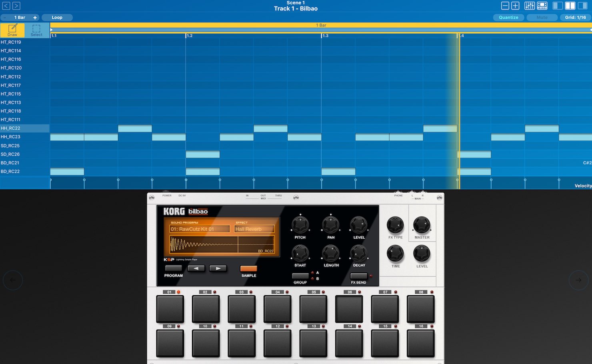Viewport: 592px width, 364px height.
Task: Switch to right-panel layout
Action: (x=582, y=6)
